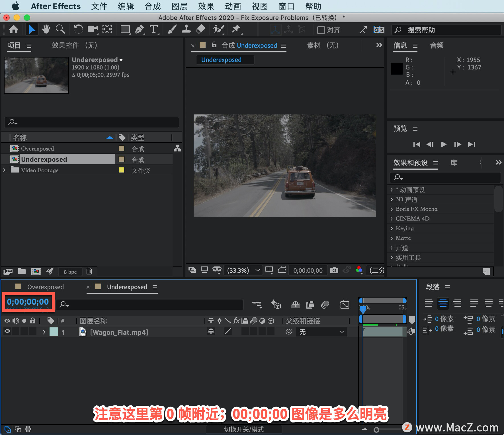Create new composition from Project panel footer

(x=36, y=271)
